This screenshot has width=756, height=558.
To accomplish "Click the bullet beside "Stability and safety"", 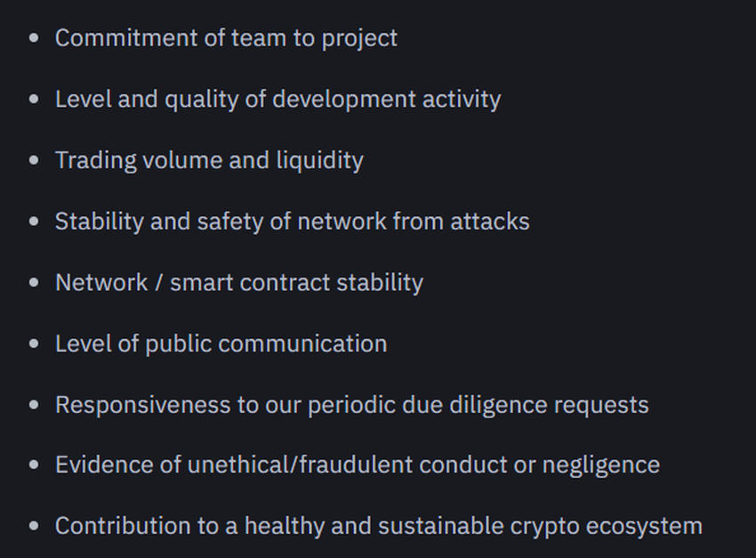I will tap(34, 222).
